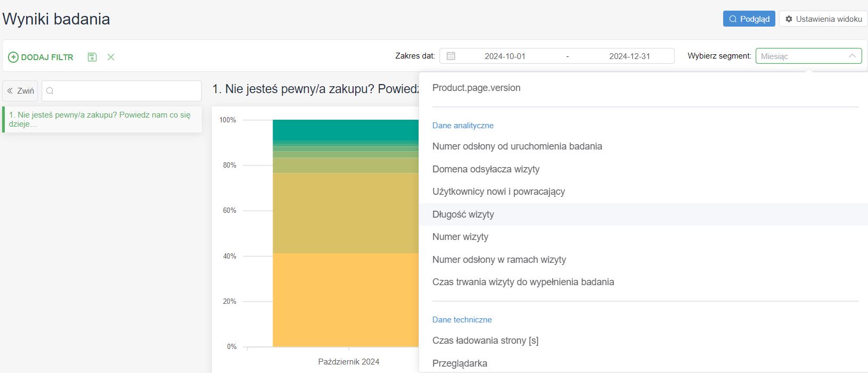Image resolution: width=868 pixels, height=373 pixels.
Task: Click the end date 2024-12-31 field
Action: pyautogui.click(x=629, y=56)
